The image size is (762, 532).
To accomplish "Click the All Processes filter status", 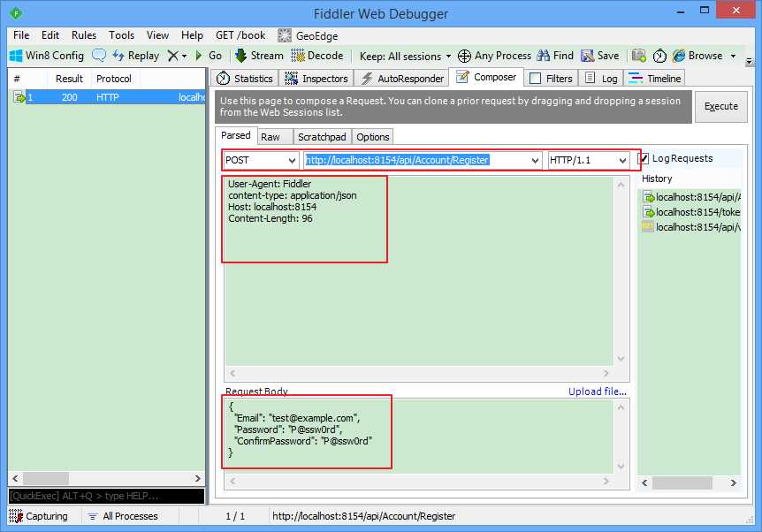I will click(x=123, y=516).
